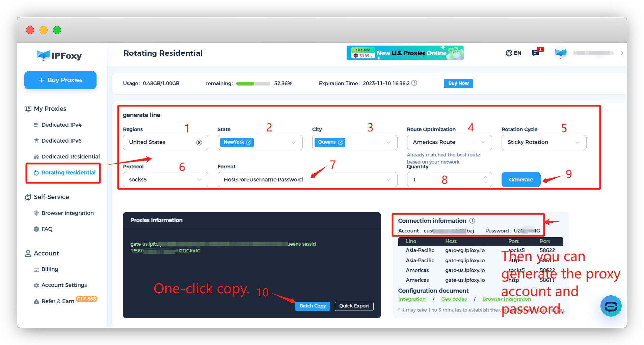Clear the United States region selection
Viewport: 644px width, 345px height.
click(199, 142)
